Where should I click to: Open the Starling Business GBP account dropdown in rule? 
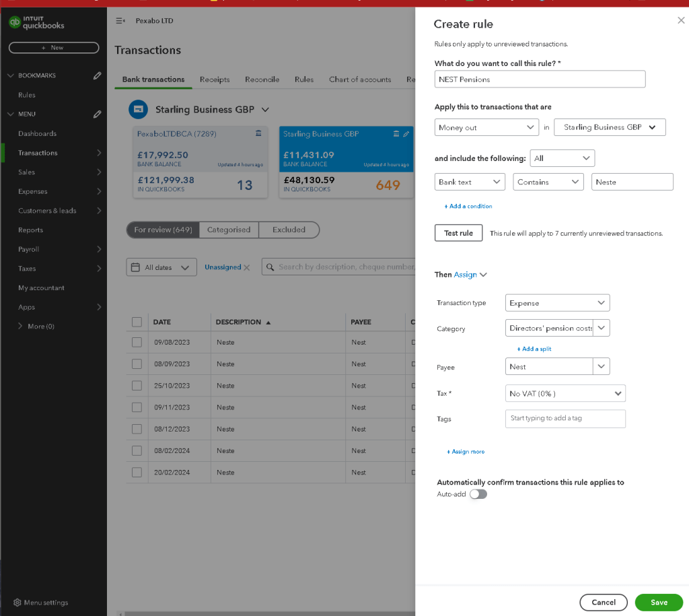(x=610, y=127)
